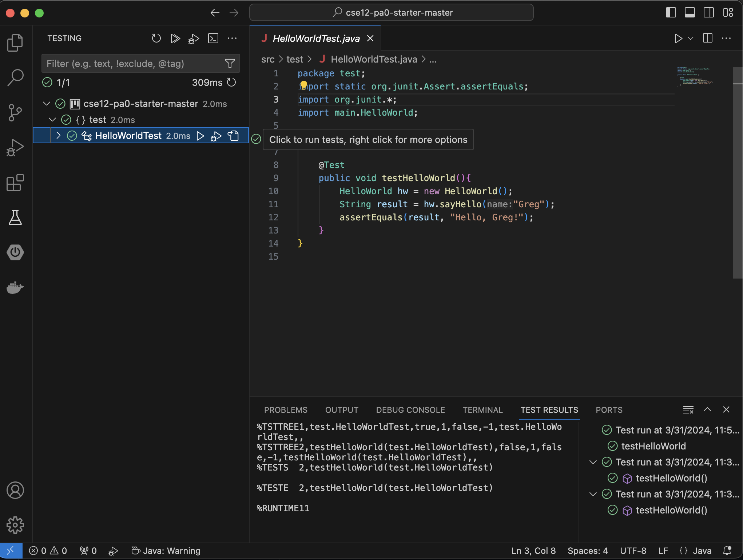This screenshot has height=560, width=743.
Task: Change encoding via UTF-8 status
Action: 633,551
